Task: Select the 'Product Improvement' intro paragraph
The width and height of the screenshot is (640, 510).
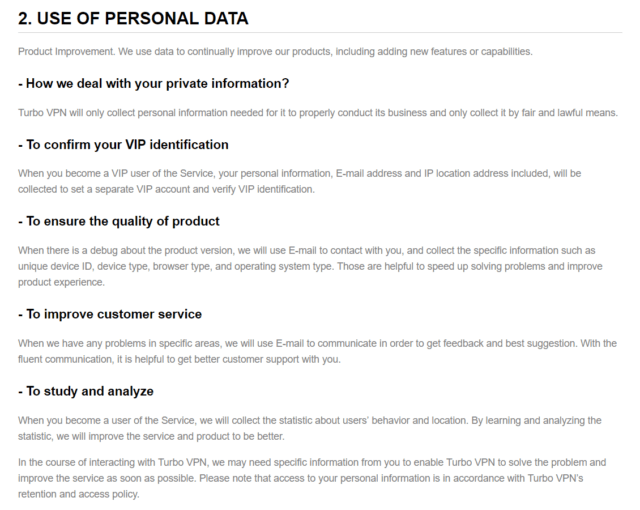Action: pos(275,52)
